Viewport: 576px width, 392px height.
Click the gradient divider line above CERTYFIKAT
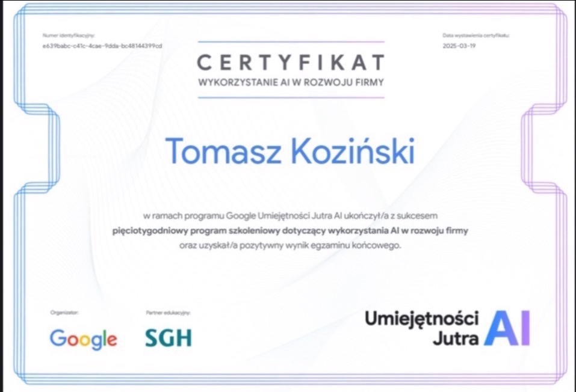(291, 41)
